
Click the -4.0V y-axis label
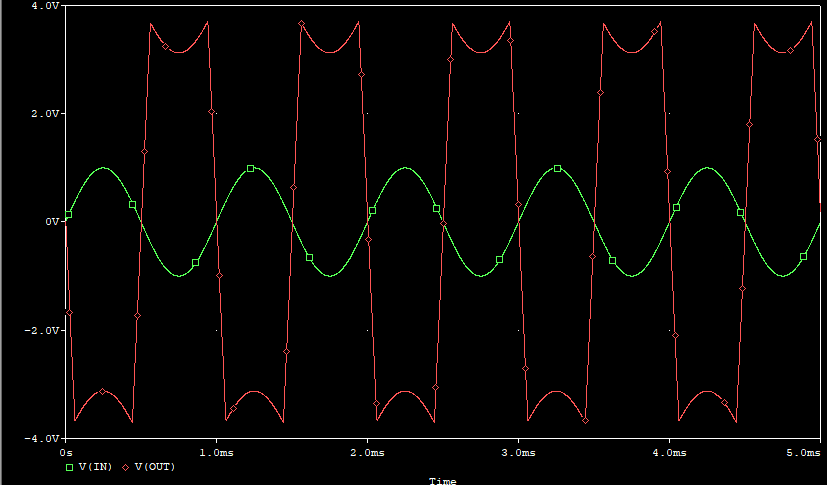click(x=42, y=439)
